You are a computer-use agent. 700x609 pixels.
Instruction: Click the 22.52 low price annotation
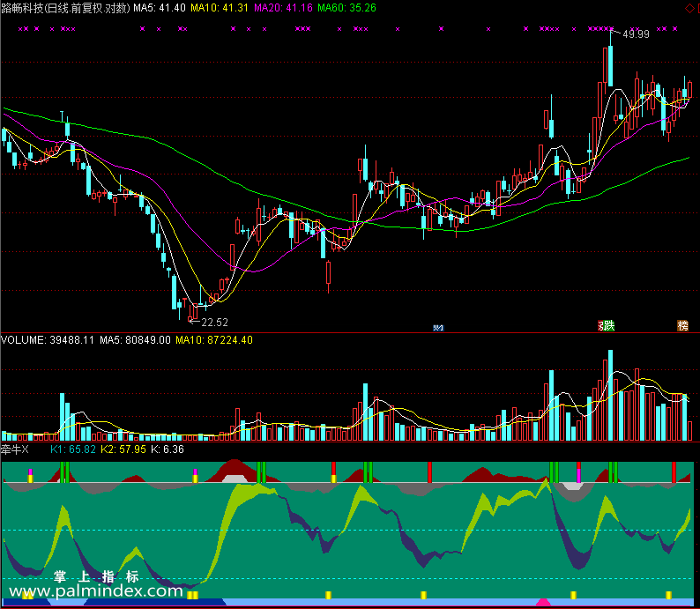coord(215,322)
